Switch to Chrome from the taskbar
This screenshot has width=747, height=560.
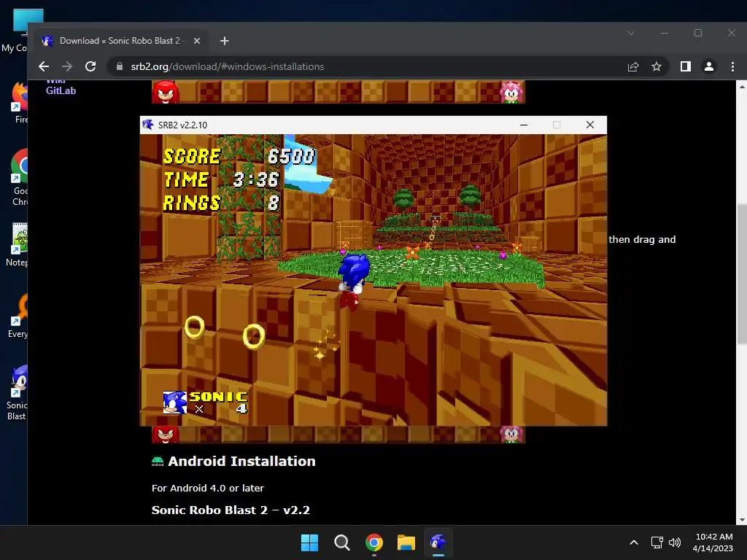tap(374, 542)
